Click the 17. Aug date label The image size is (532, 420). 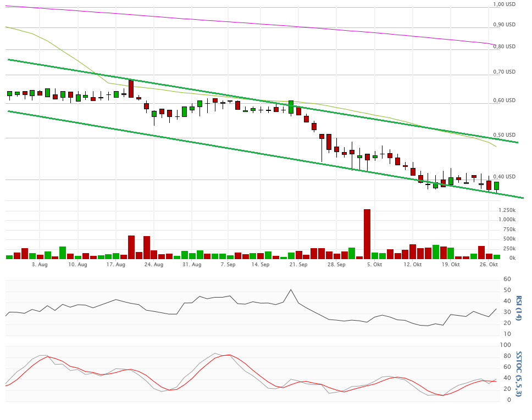point(116,265)
